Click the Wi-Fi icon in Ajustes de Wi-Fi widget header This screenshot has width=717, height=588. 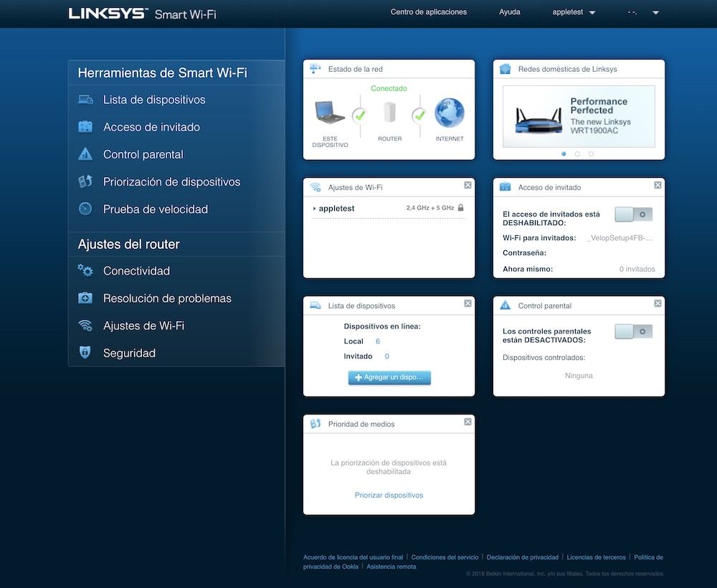click(x=315, y=187)
